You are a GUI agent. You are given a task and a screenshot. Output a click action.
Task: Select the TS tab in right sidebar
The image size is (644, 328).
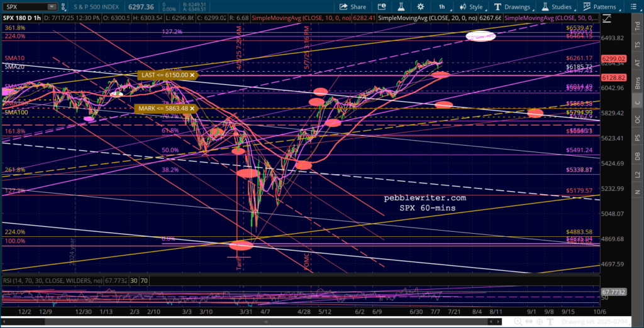point(638,43)
